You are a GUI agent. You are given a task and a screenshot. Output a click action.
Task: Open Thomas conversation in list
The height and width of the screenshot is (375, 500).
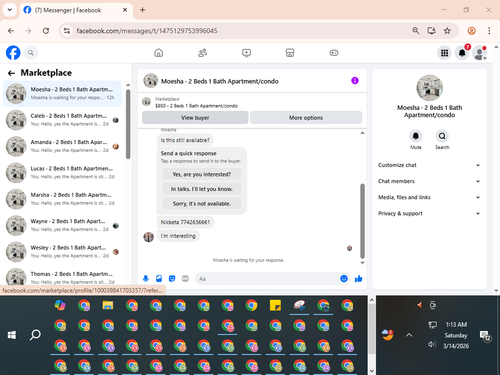62,277
